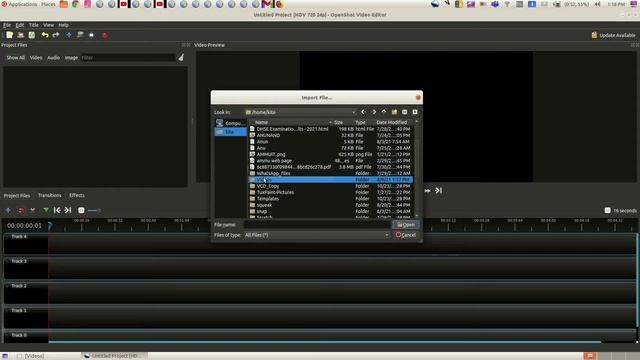This screenshot has height=360, width=640.
Task: Open the Title menu
Action: [x=33, y=25]
